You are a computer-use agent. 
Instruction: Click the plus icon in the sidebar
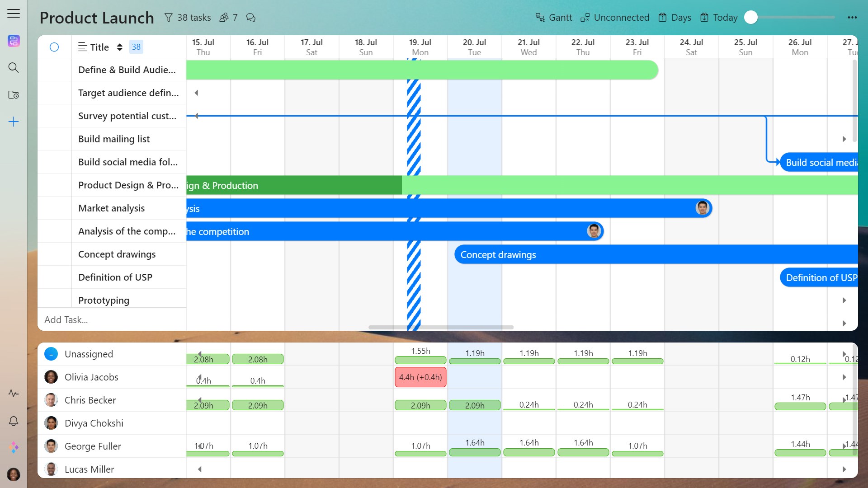pyautogui.click(x=14, y=122)
